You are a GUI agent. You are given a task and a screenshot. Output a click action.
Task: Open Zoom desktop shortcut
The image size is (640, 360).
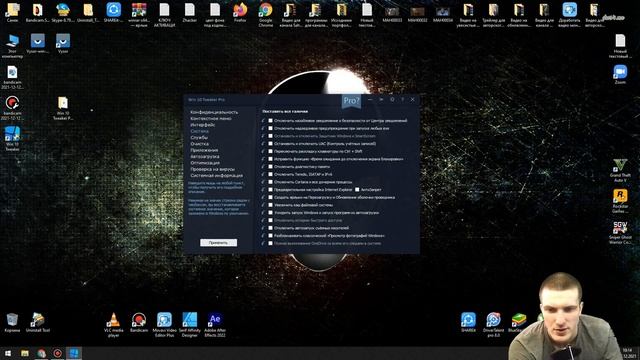pyautogui.click(x=620, y=74)
